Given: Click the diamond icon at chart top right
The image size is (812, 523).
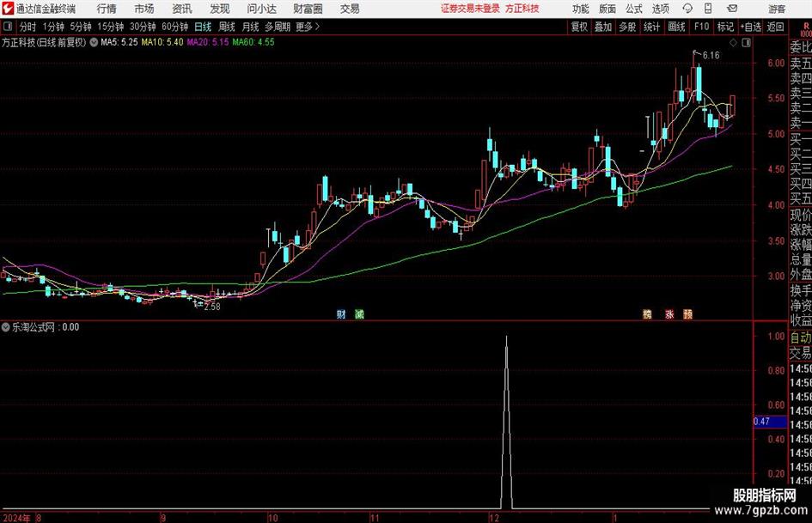Looking at the screenshot, I should tap(733, 42).
